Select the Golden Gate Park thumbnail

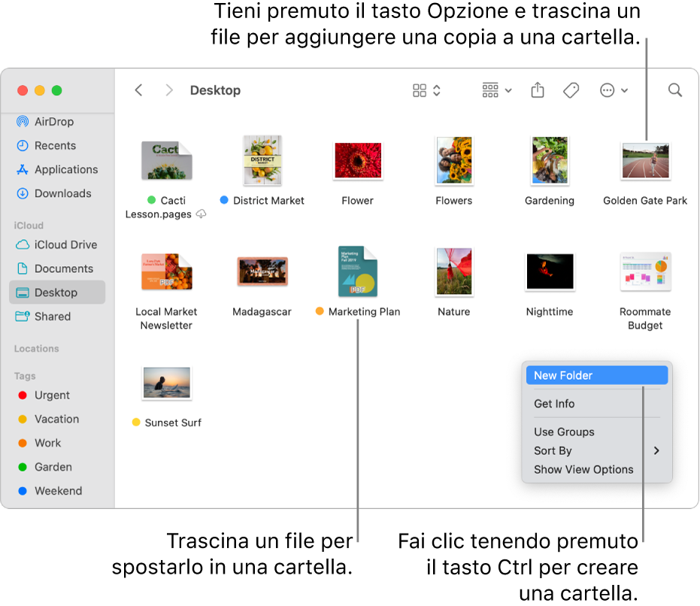646,161
